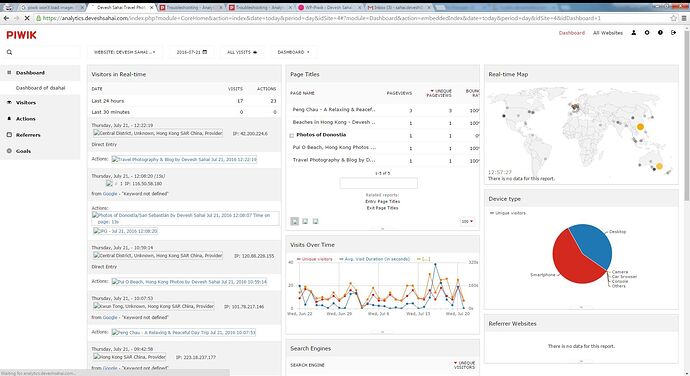Screen dimensions: 690x376
Task: Close the Devesh Sahai Travel Photo tab
Action: (x=152, y=7)
